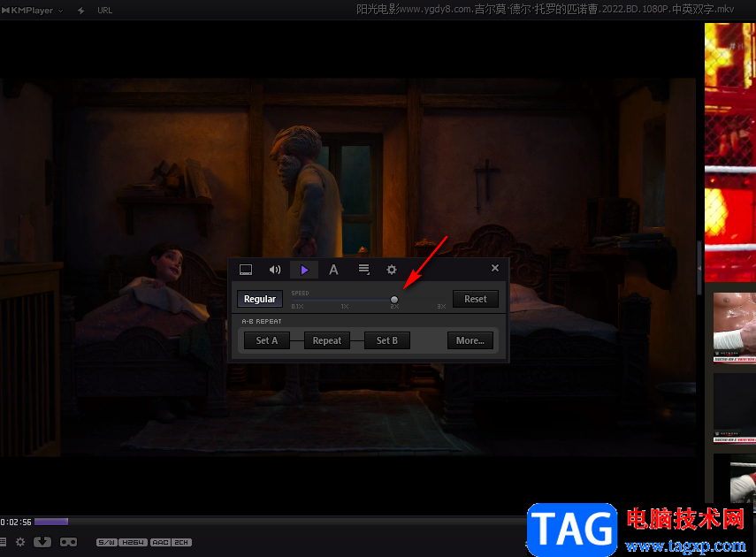
Task: Click the Repeat button
Action: point(327,340)
